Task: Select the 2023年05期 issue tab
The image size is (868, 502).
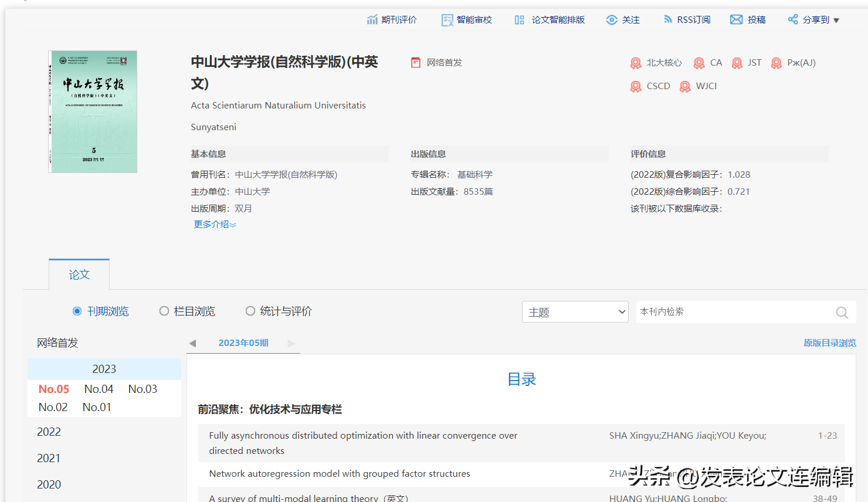Action: click(243, 343)
